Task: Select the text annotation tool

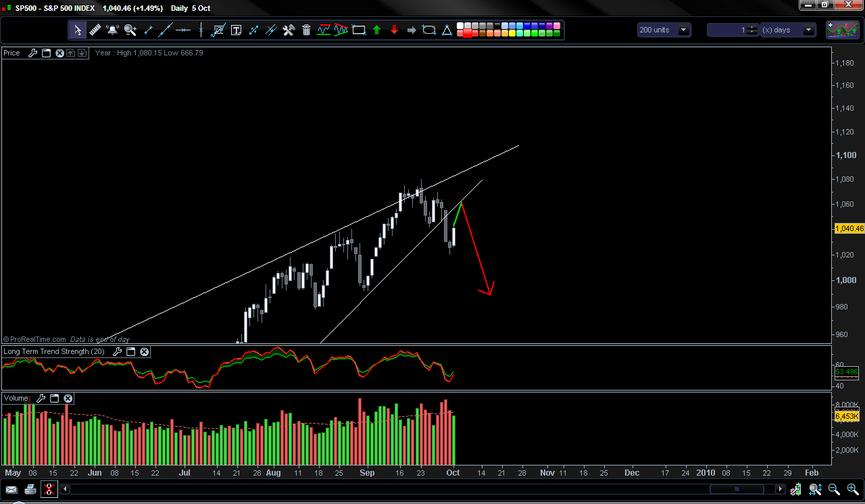Action: [x=236, y=30]
